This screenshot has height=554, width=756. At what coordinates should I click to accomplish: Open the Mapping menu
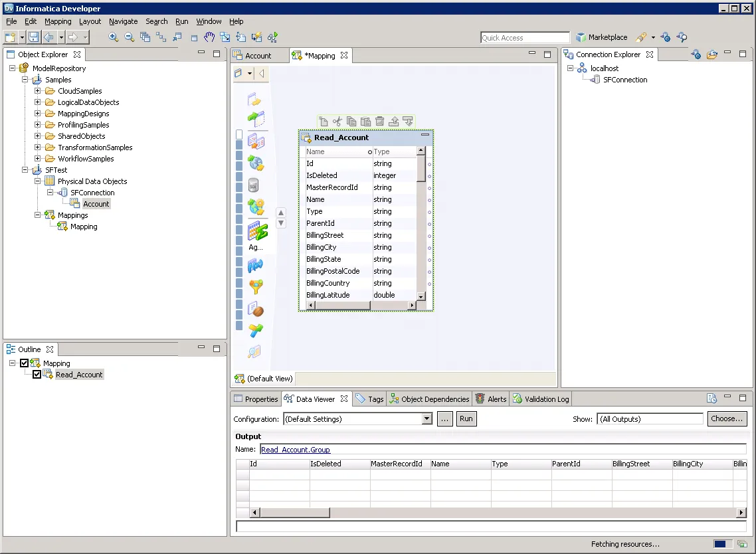coord(58,21)
